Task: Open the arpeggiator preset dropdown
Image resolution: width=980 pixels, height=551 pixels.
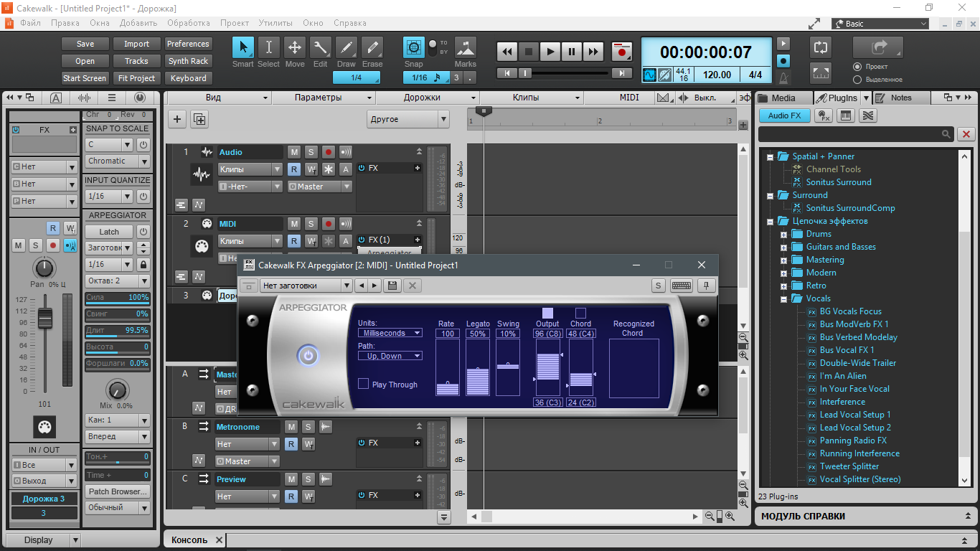Action: coord(306,286)
